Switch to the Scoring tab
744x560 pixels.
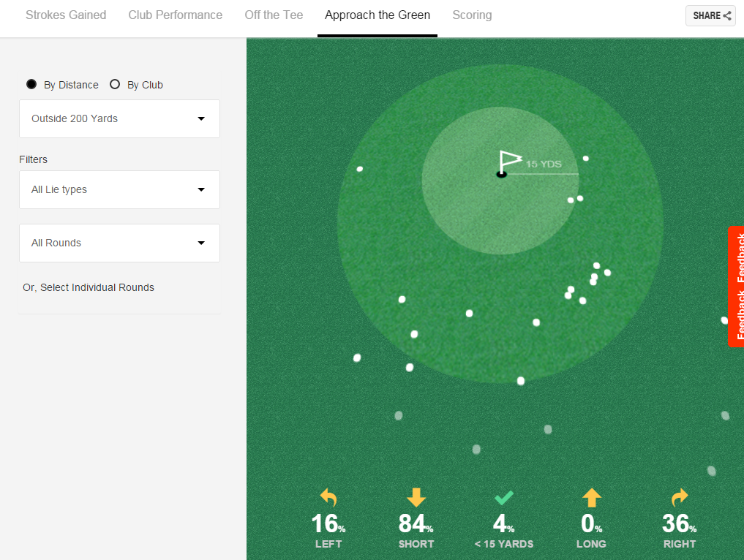click(x=472, y=15)
